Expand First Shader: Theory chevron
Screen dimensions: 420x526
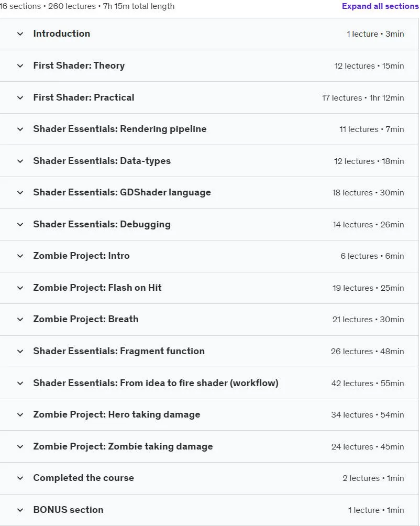point(20,66)
